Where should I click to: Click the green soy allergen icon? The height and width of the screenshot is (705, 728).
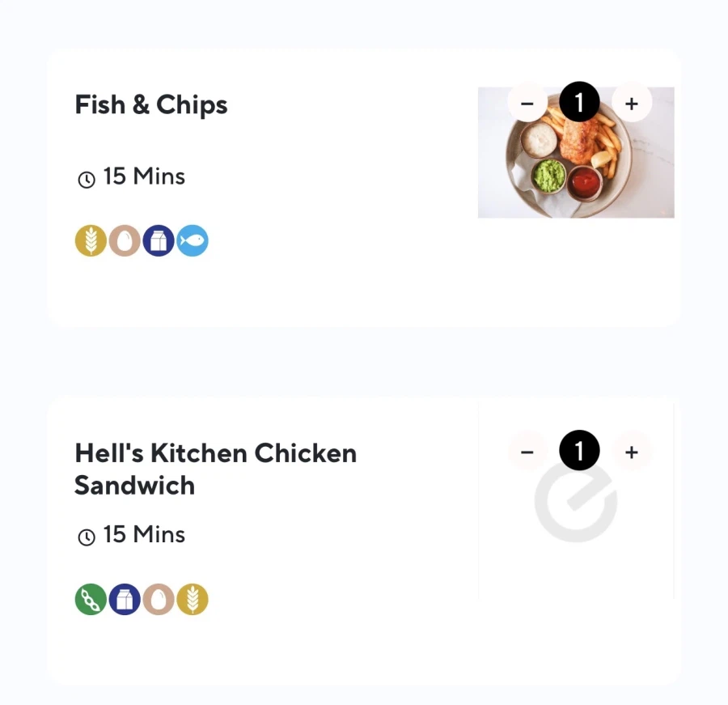click(91, 600)
